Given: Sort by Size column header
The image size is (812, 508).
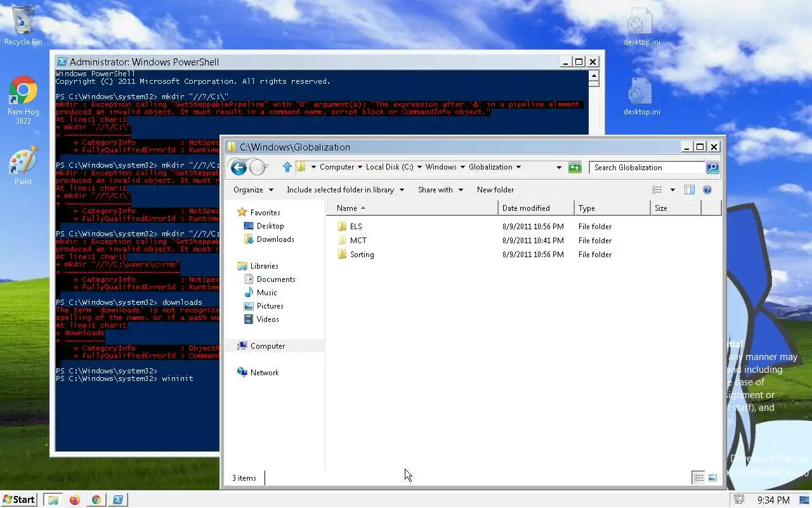Looking at the screenshot, I should pos(676,208).
